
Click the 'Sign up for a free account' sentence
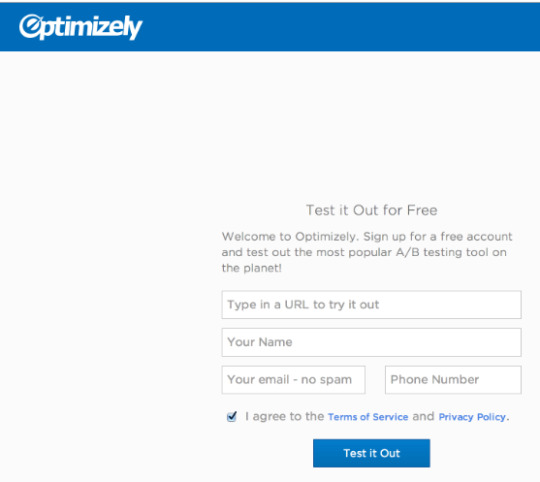pos(438,237)
